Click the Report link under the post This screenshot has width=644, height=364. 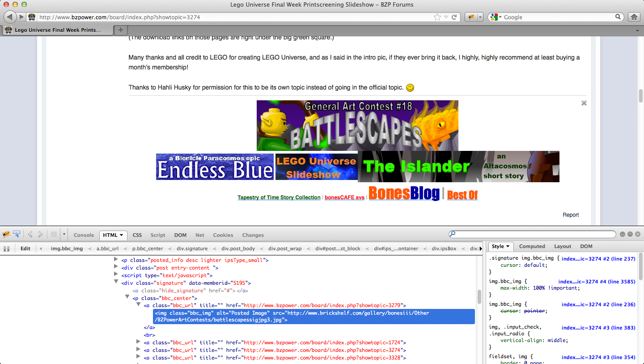[x=571, y=215]
